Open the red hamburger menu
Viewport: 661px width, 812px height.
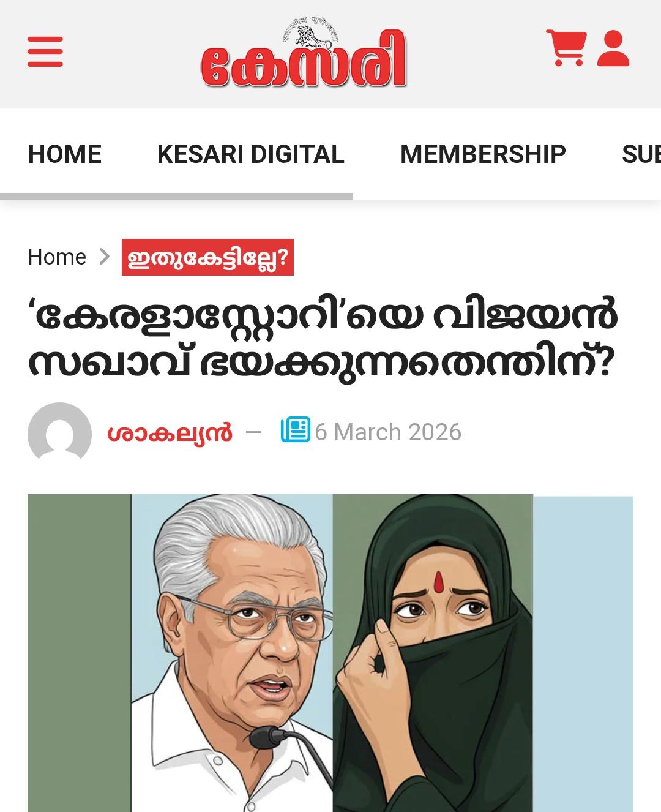(x=45, y=51)
